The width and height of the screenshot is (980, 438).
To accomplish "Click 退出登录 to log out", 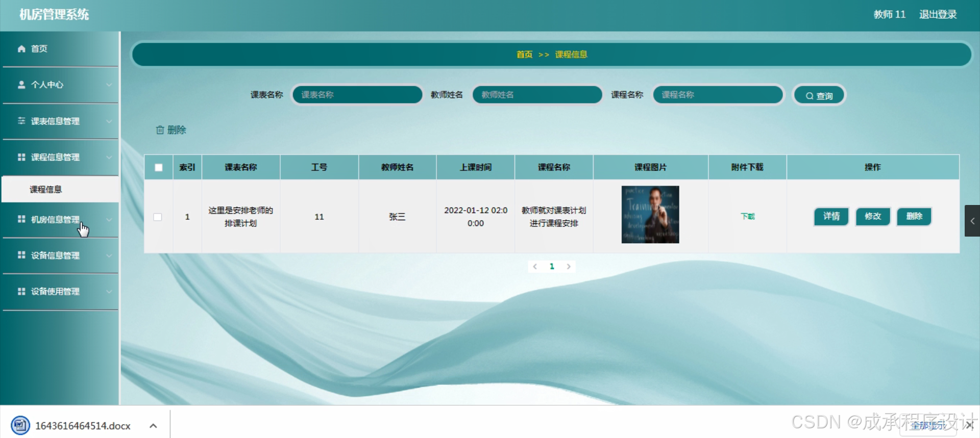I will (x=938, y=14).
